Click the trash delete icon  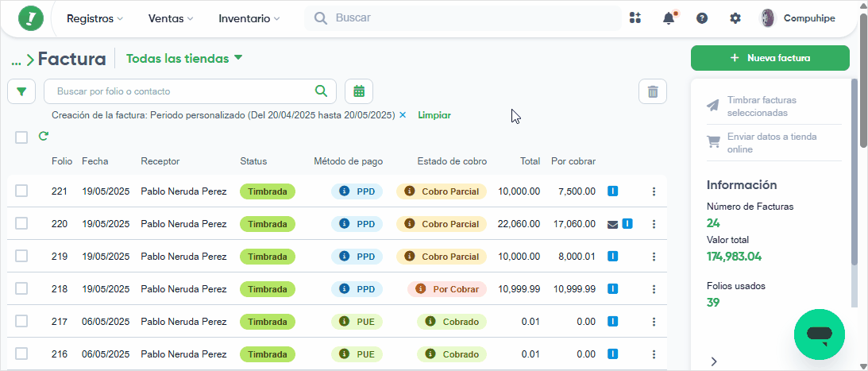coord(653,91)
